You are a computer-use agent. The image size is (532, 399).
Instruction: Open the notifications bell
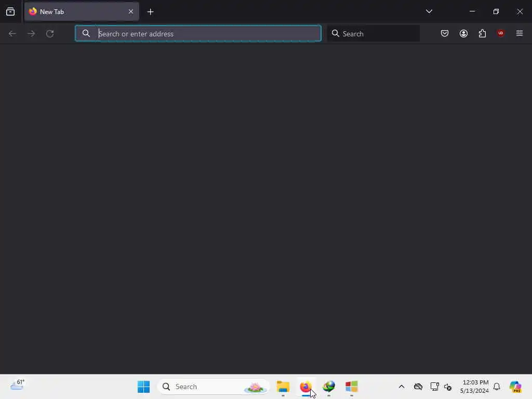497,387
